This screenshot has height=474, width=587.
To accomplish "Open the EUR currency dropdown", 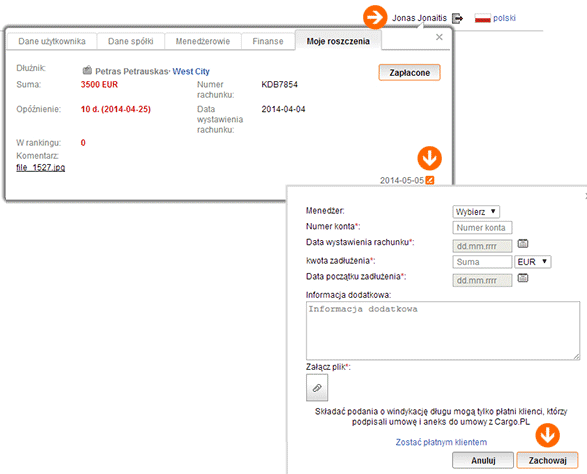I will (533, 262).
